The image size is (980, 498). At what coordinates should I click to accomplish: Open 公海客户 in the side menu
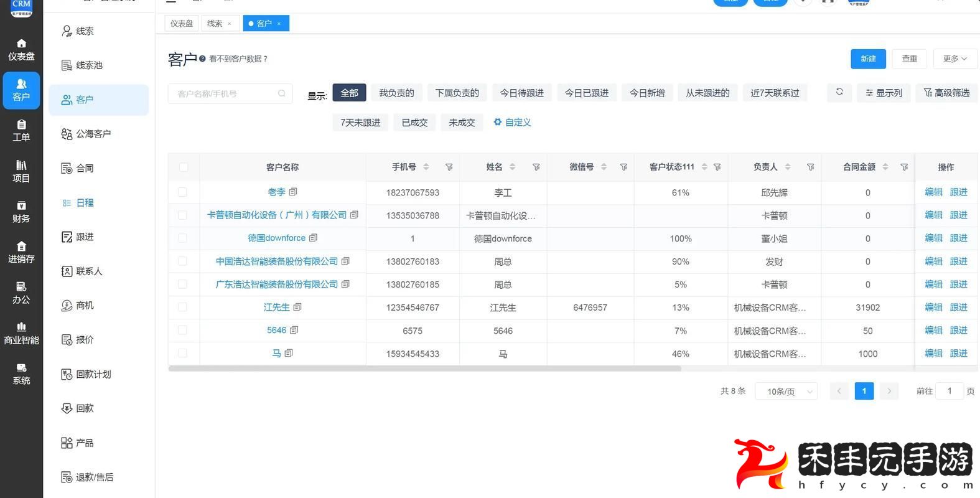[x=98, y=134]
